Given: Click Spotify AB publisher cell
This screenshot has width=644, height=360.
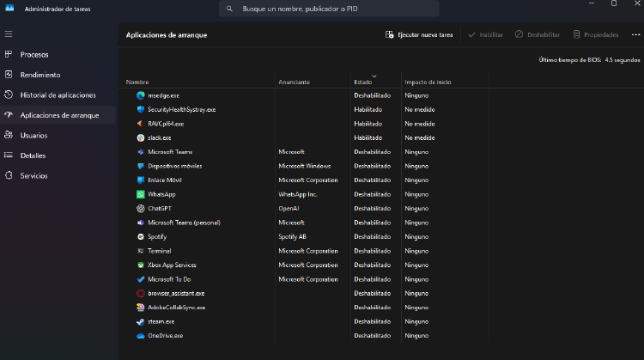Looking at the screenshot, I should tap(293, 237).
